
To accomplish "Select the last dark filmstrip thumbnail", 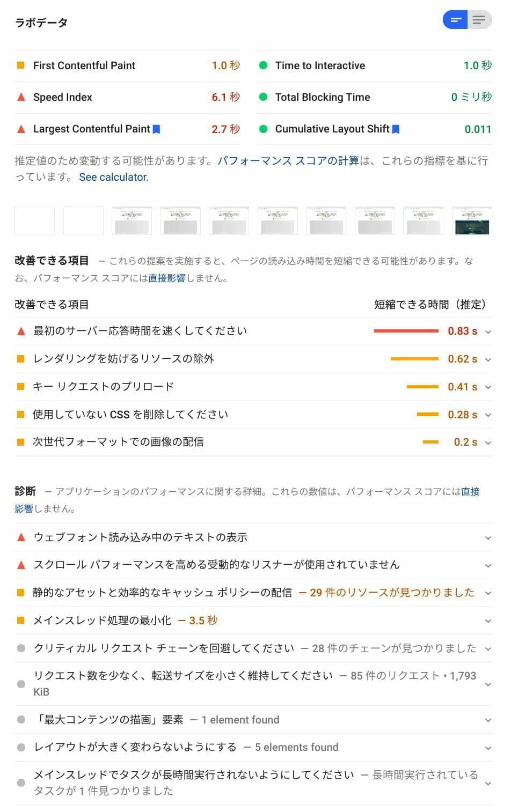I will tap(472, 220).
